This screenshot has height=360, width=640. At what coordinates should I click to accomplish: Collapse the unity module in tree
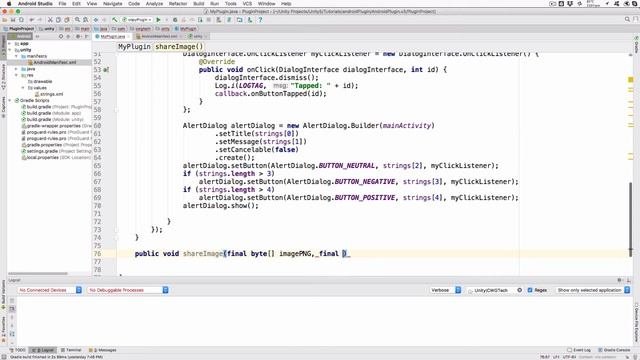coord(10,50)
